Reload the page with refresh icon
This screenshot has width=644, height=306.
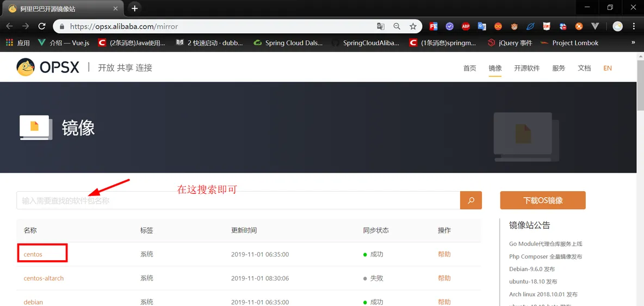41,26
